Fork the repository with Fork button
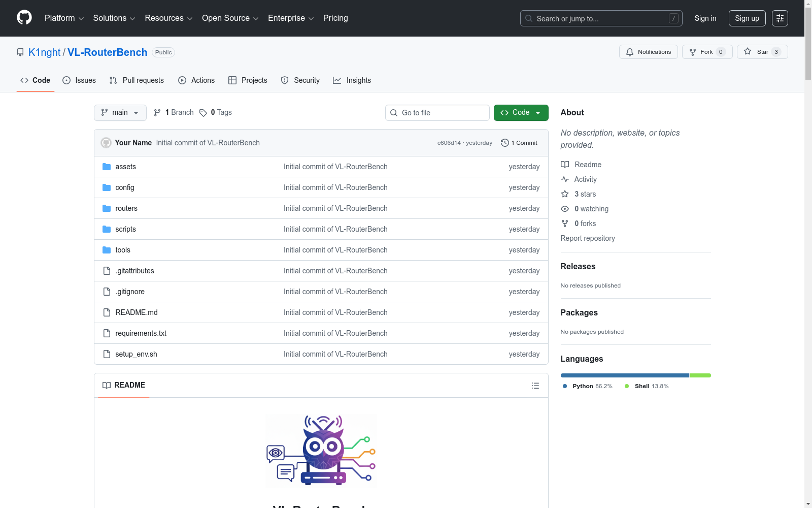 [x=707, y=52]
